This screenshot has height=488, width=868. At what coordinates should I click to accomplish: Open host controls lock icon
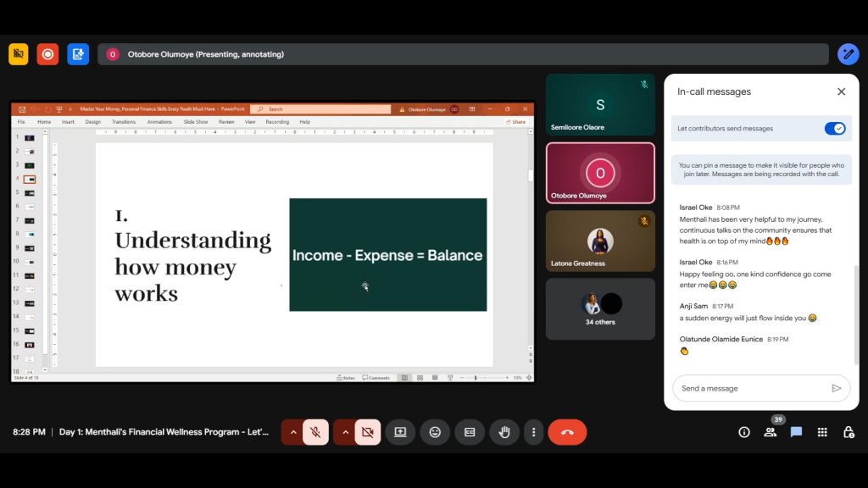point(849,432)
